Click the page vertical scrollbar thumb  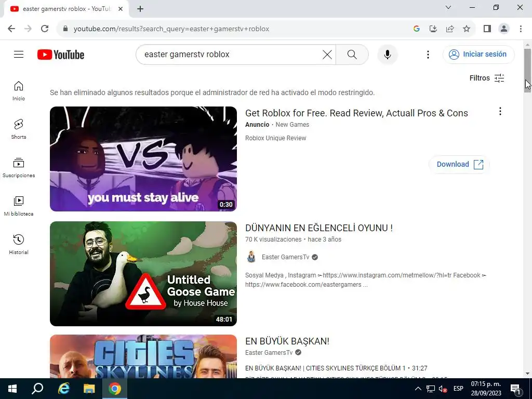(x=527, y=70)
